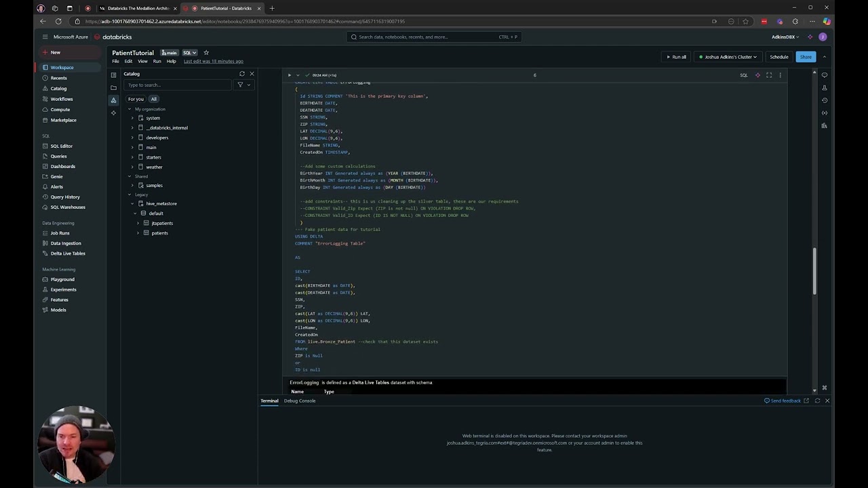
Task: Open the workspace folder browser icon
Action: [x=113, y=87]
